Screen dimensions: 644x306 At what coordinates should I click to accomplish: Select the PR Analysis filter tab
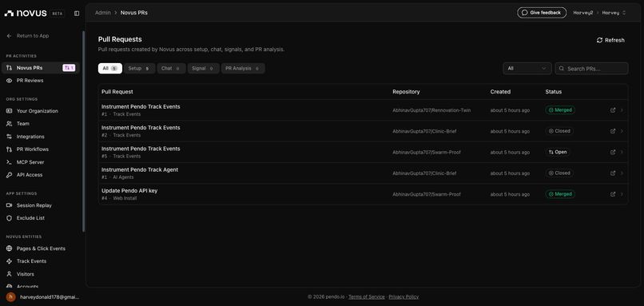click(243, 69)
